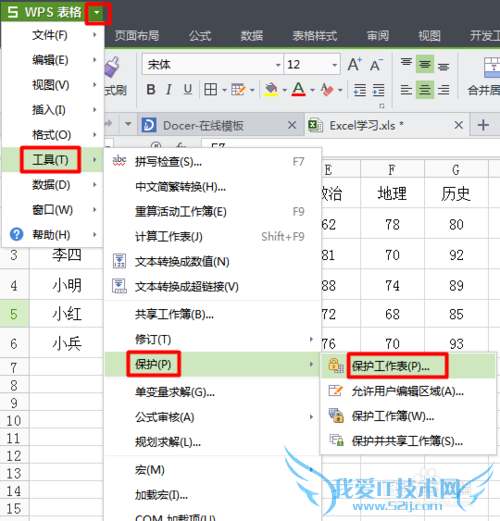
Task: Click the merge cells 合并 icon
Action: point(492,67)
